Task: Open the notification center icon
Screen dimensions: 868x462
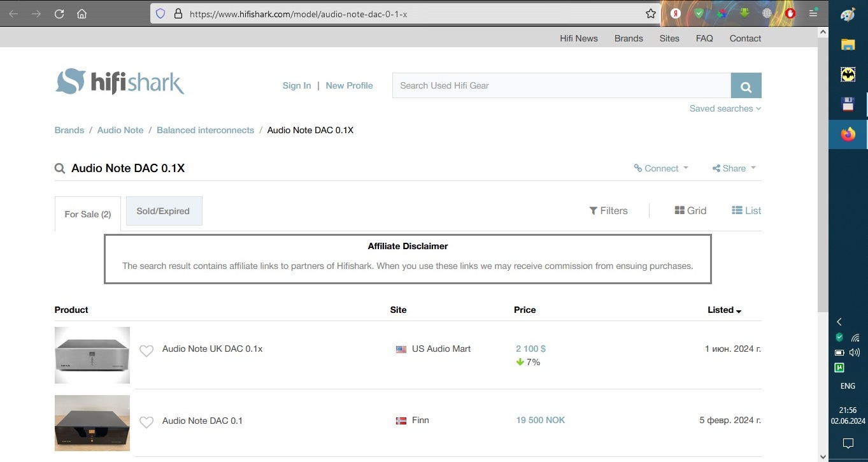Action: tap(848, 443)
